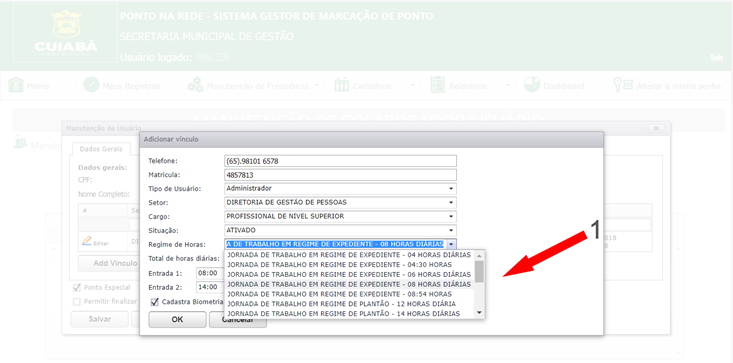Close the Manutenção de Usuário window
The height and width of the screenshot is (363, 733).
tap(656, 128)
